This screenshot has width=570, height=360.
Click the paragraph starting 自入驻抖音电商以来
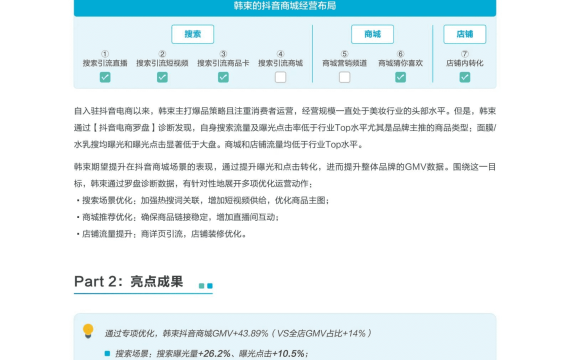pos(285,128)
